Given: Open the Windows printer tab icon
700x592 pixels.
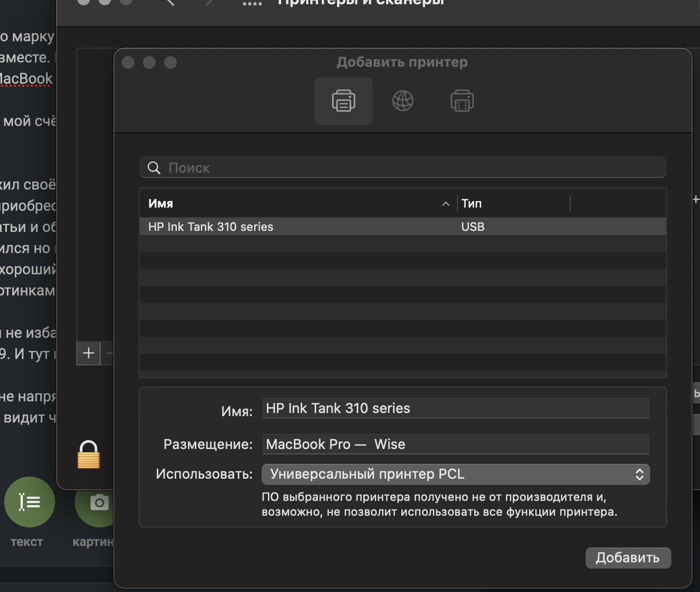Looking at the screenshot, I should (462, 101).
